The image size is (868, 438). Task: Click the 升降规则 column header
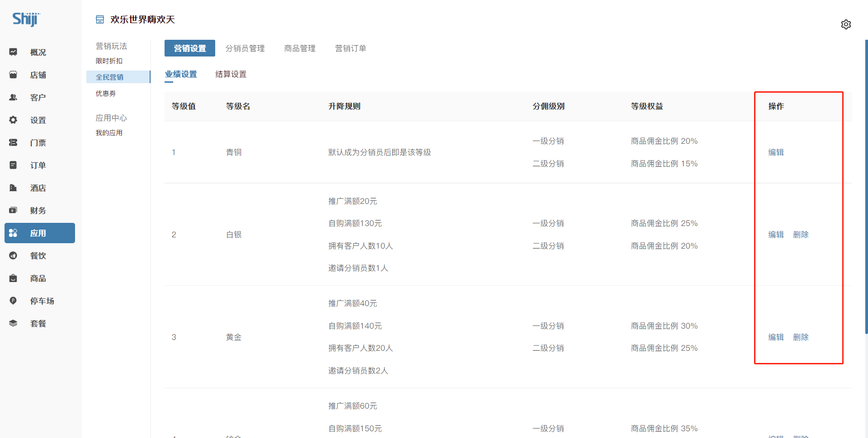coord(344,106)
